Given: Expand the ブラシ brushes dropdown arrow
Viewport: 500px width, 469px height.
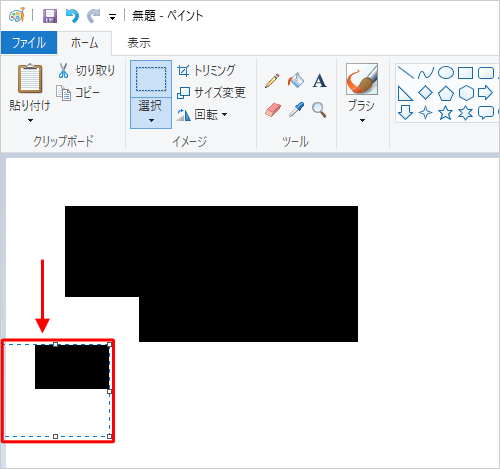Looking at the screenshot, I should click(x=362, y=120).
